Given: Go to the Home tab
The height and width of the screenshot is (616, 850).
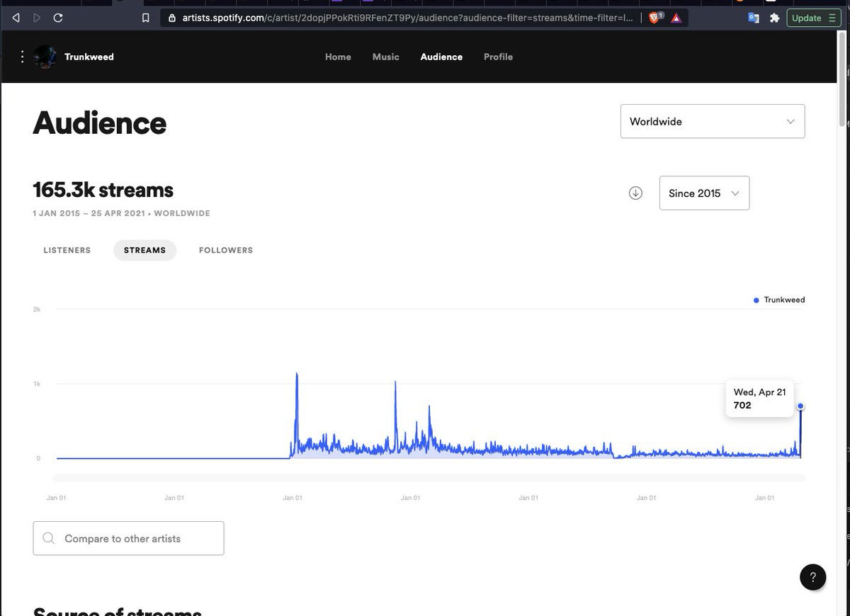Looking at the screenshot, I should point(338,57).
